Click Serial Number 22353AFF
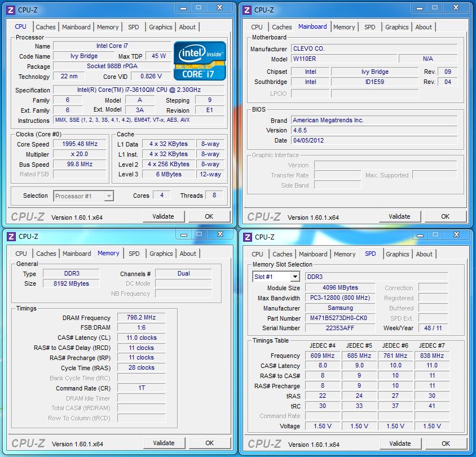 click(x=340, y=328)
